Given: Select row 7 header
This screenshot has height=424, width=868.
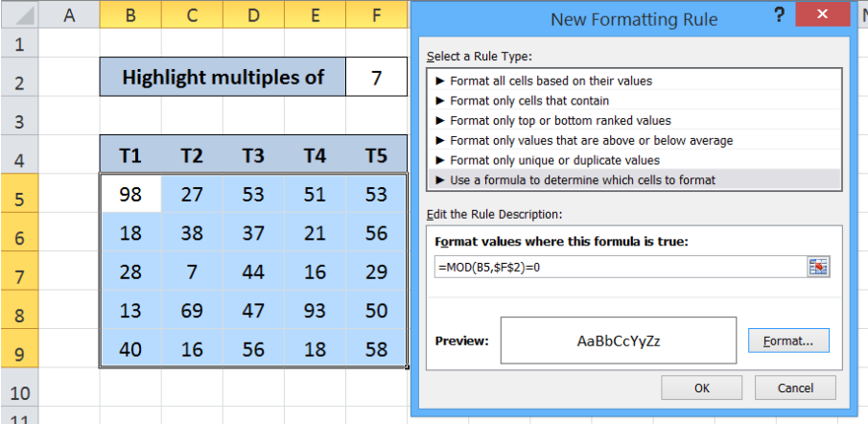Looking at the screenshot, I should (19, 271).
